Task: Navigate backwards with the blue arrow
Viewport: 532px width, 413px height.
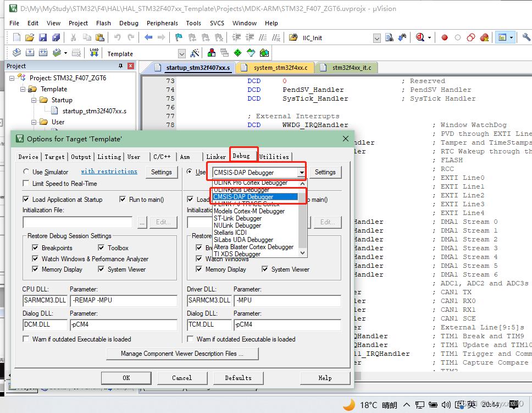Action: pos(148,37)
